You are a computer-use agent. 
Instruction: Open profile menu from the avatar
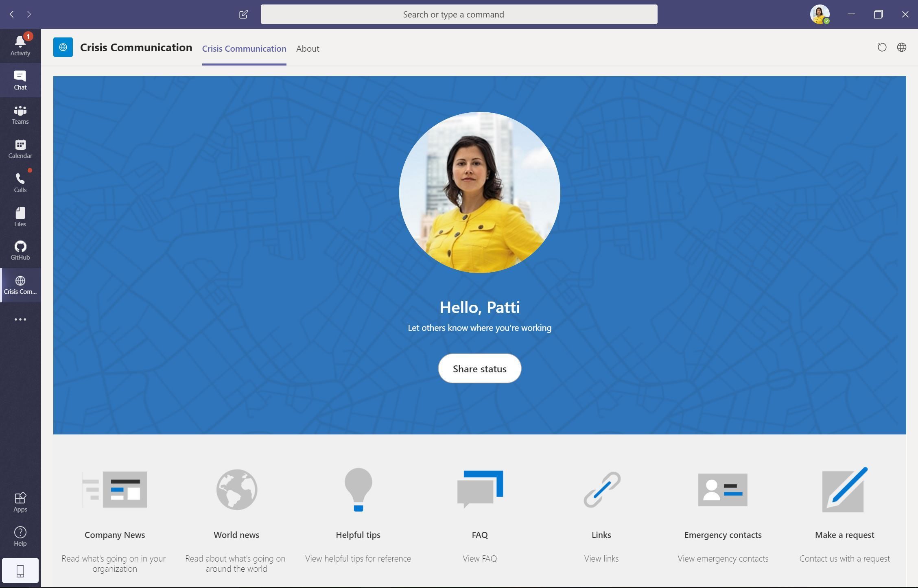[x=820, y=14]
